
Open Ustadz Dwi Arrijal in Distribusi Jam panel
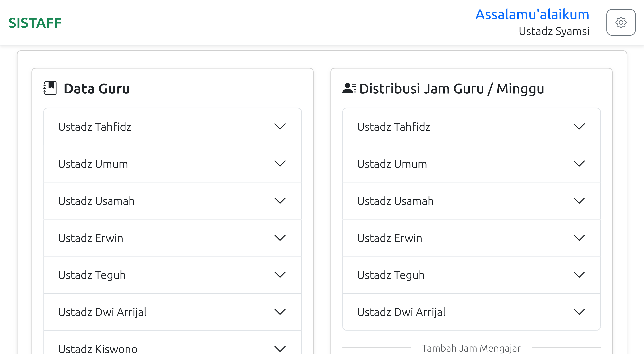(x=471, y=312)
